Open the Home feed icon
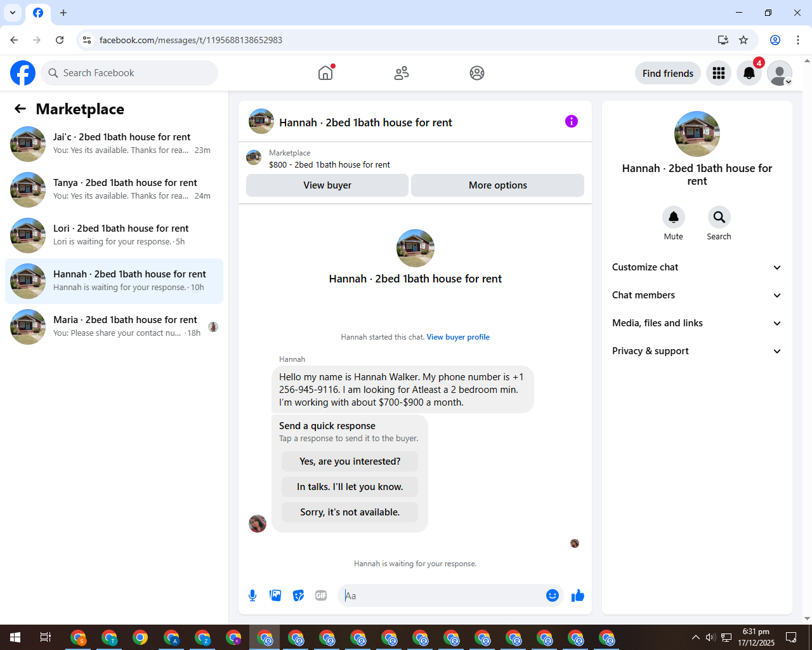This screenshot has width=812, height=650. (x=325, y=73)
